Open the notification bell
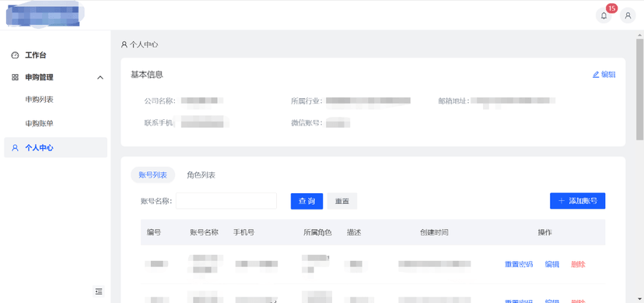Screen dimensions: 644x303 [x=604, y=16]
